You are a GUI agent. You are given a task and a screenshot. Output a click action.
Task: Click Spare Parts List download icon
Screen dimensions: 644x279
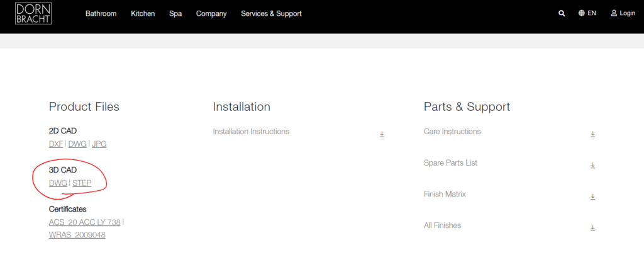point(592,166)
